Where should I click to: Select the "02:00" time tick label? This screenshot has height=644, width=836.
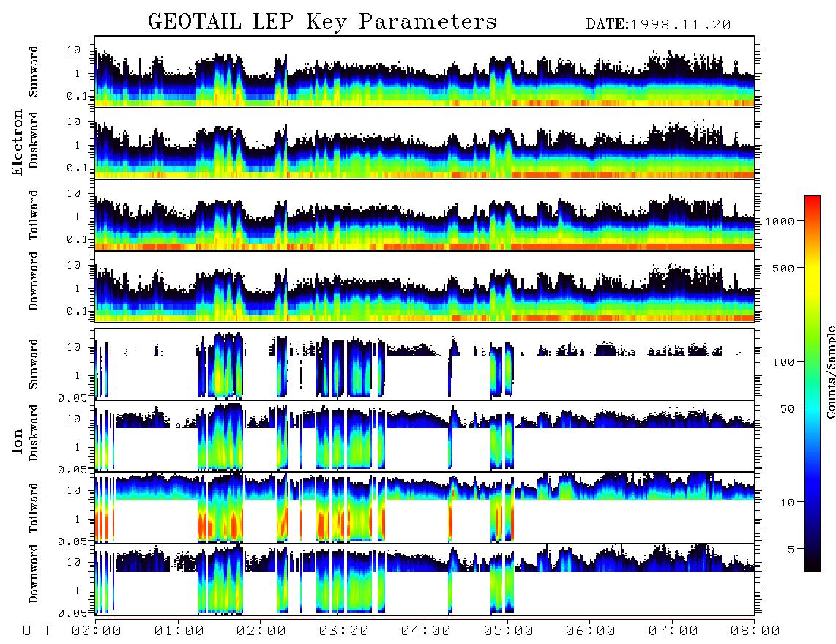click(x=261, y=631)
